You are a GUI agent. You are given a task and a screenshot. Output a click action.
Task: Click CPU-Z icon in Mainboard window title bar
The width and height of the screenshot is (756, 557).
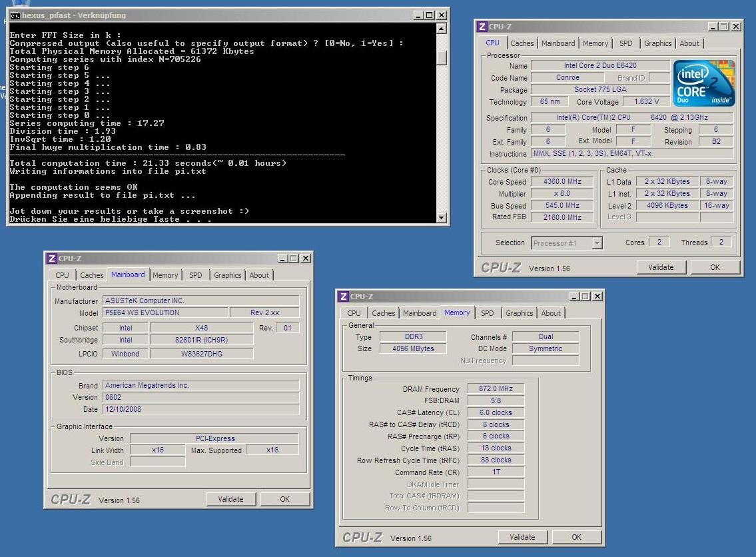[x=51, y=259]
